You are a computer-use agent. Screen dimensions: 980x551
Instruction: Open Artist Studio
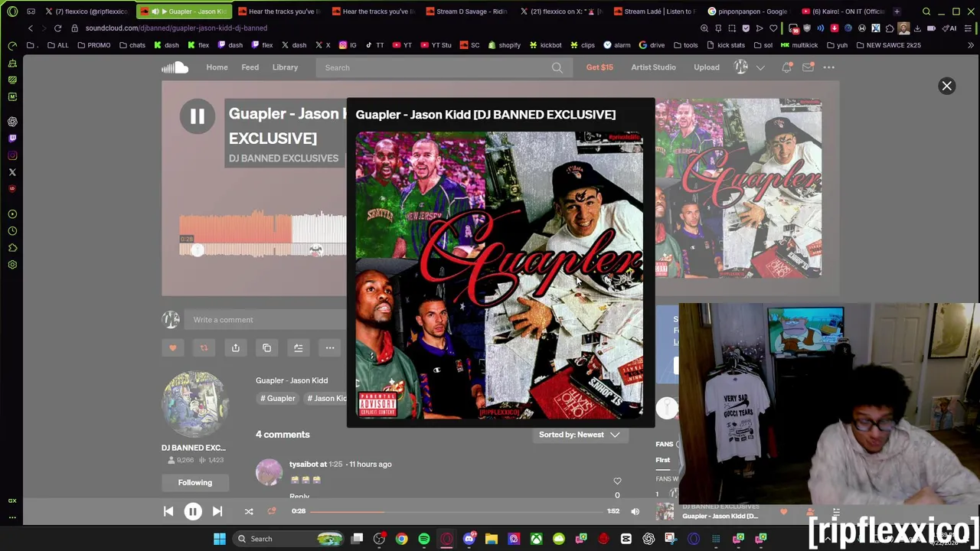pyautogui.click(x=653, y=67)
